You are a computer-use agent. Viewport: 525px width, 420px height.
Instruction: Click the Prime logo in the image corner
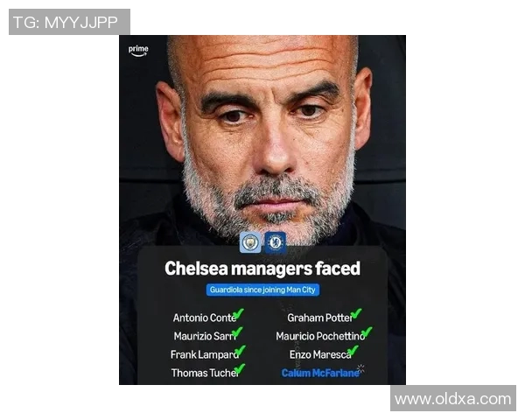138,51
